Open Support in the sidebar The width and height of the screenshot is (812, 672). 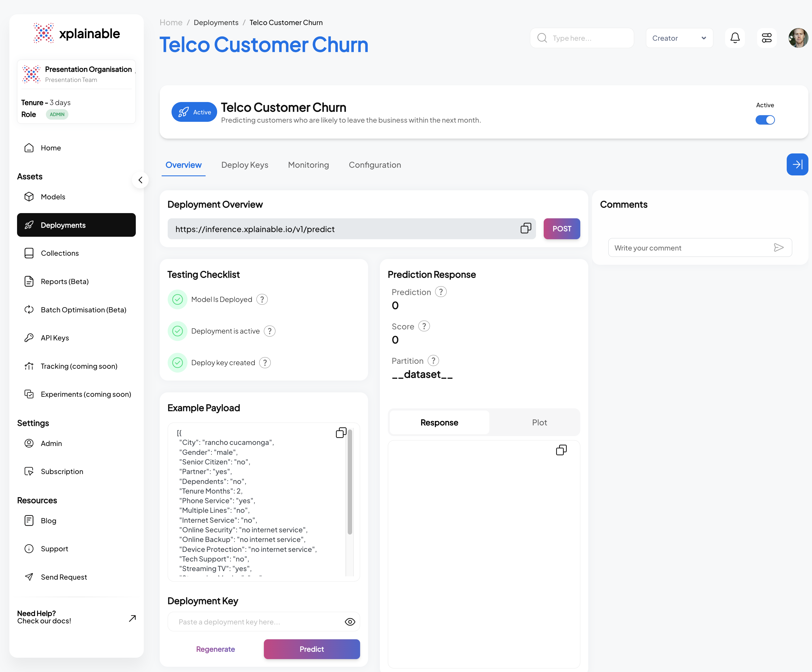(x=76, y=549)
